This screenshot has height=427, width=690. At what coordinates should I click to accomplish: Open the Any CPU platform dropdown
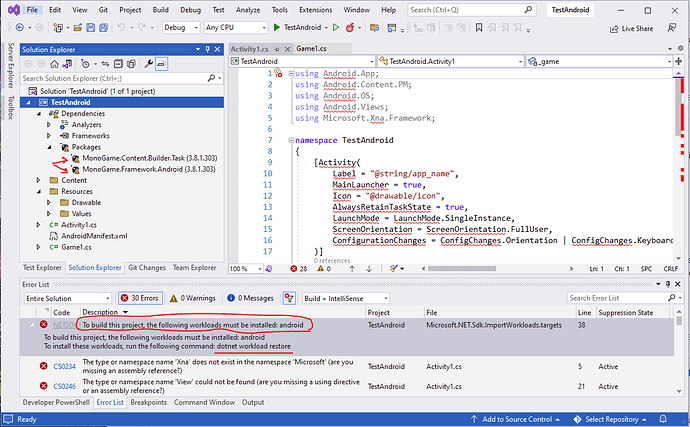pyautogui.click(x=236, y=27)
